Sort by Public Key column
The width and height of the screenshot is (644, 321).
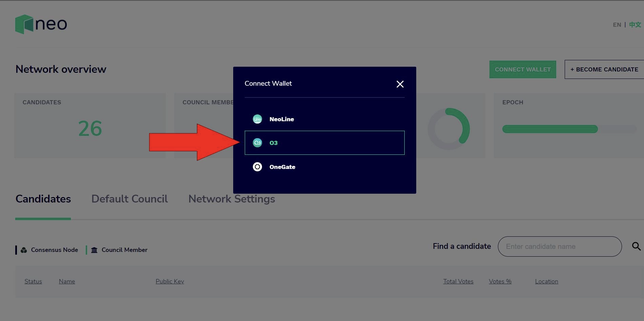tap(170, 281)
